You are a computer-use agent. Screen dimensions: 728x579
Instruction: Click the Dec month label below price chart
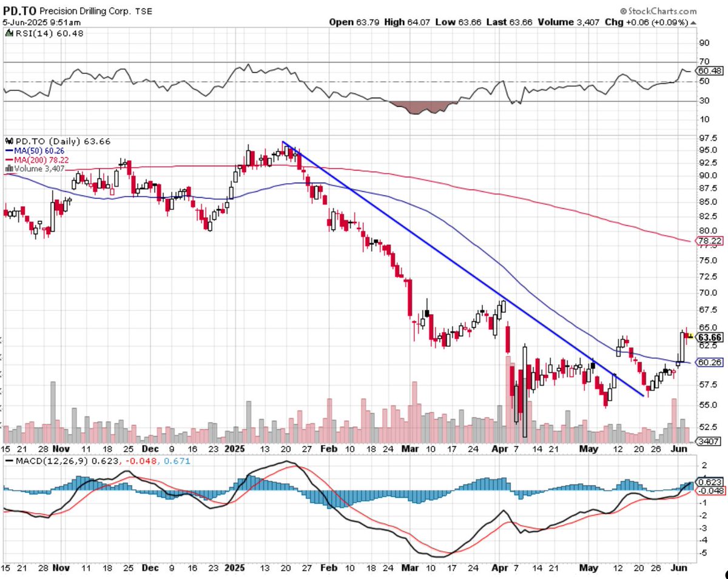149,449
